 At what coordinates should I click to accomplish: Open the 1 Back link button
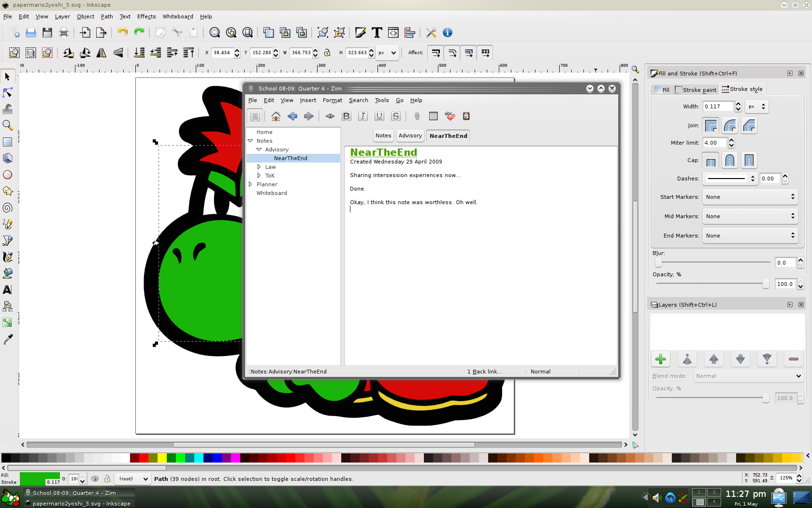pyautogui.click(x=484, y=372)
